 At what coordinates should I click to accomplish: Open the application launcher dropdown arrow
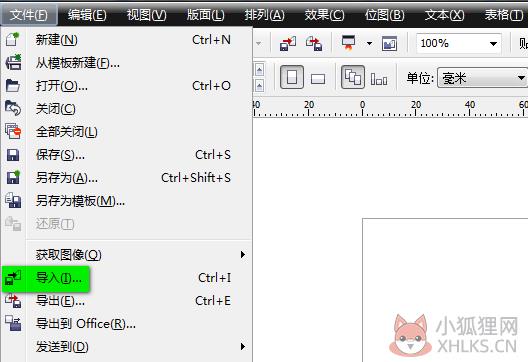[x=369, y=43]
